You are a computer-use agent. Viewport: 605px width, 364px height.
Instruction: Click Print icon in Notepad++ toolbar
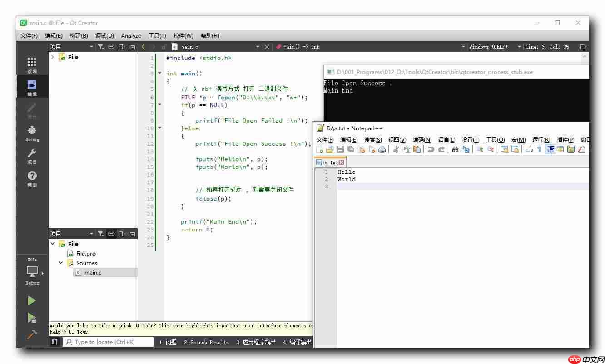point(382,149)
